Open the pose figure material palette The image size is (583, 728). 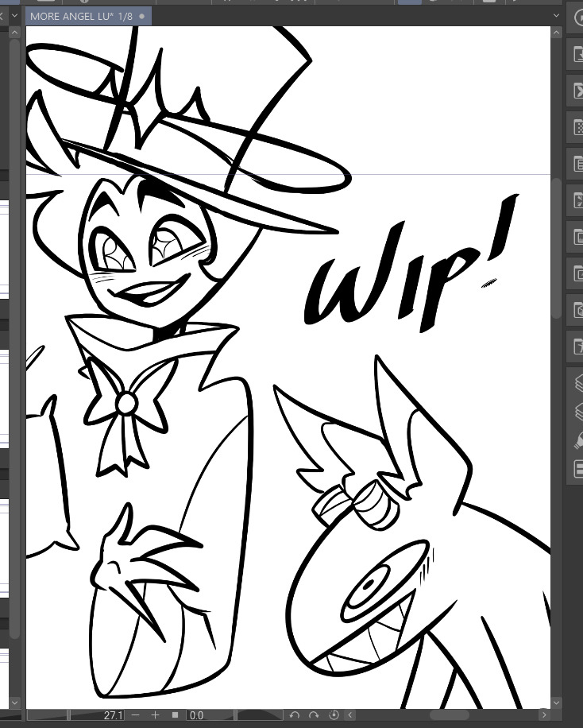[x=577, y=347]
